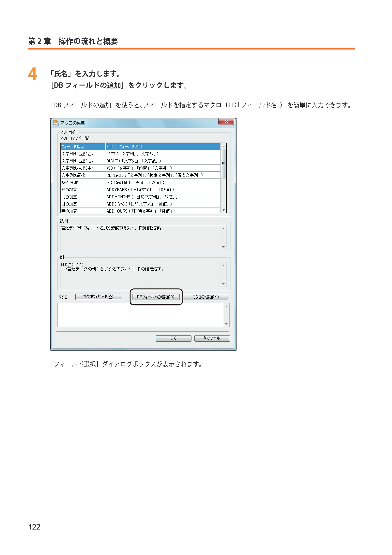Click the command list scrollbar thumb

pos(224,164)
